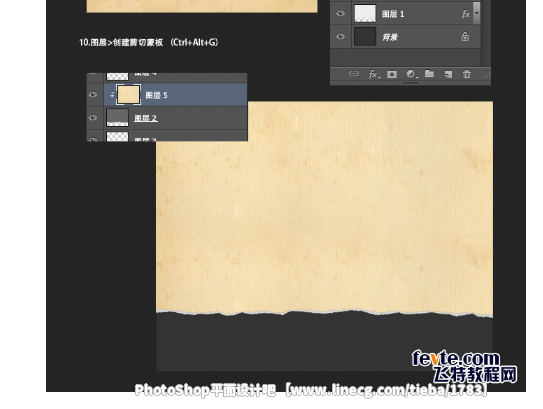Hide 图层 5 using its eye icon
This screenshot has height=409, width=543.
click(x=93, y=95)
